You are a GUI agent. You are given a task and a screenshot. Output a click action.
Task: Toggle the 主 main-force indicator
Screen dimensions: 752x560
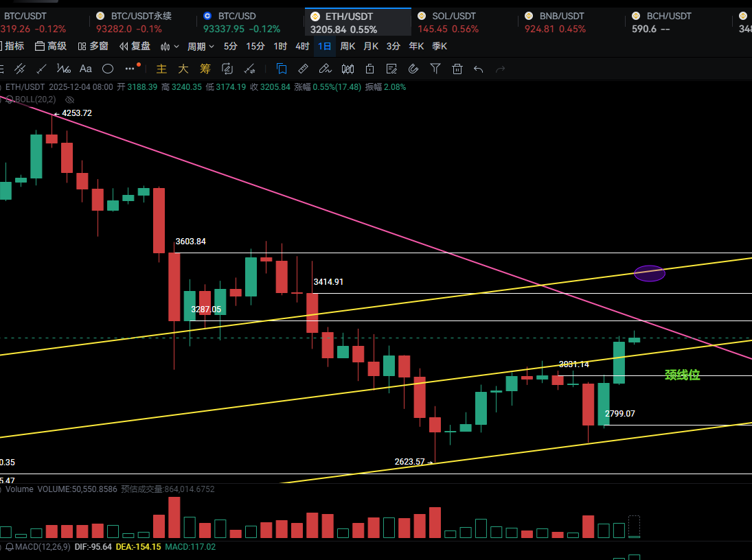(x=161, y=69)
